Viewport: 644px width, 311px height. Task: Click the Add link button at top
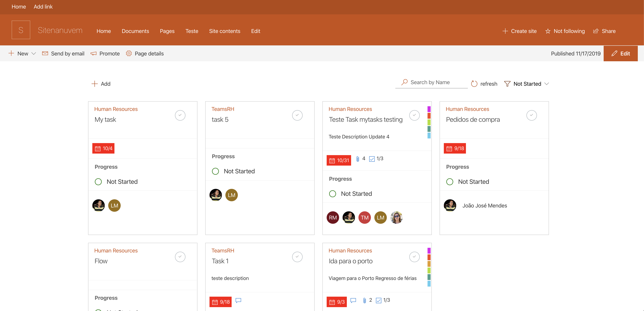click(x=43, y=7)
